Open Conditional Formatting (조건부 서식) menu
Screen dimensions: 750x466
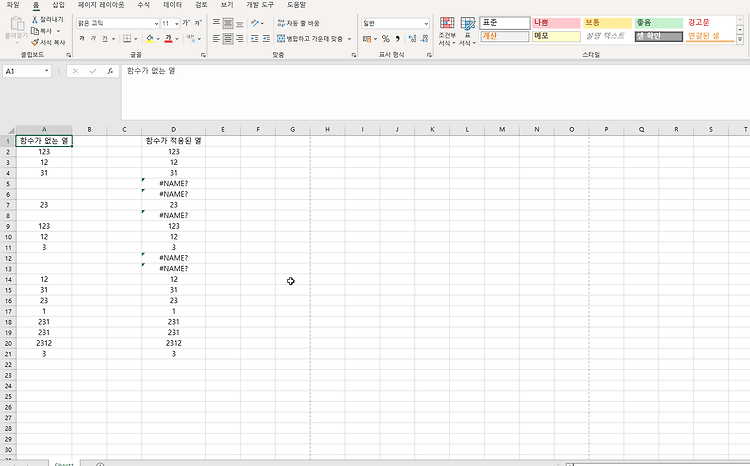[447, 32]
